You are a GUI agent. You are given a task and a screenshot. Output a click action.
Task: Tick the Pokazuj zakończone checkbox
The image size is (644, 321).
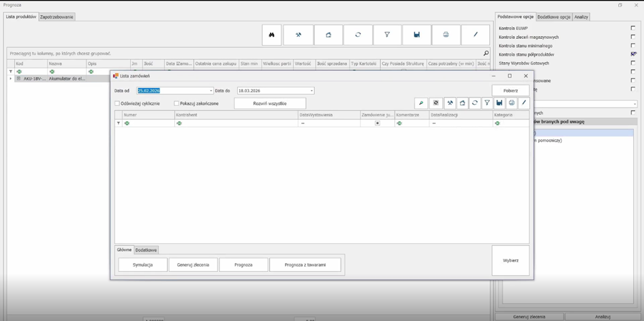(x=177, y=104)
